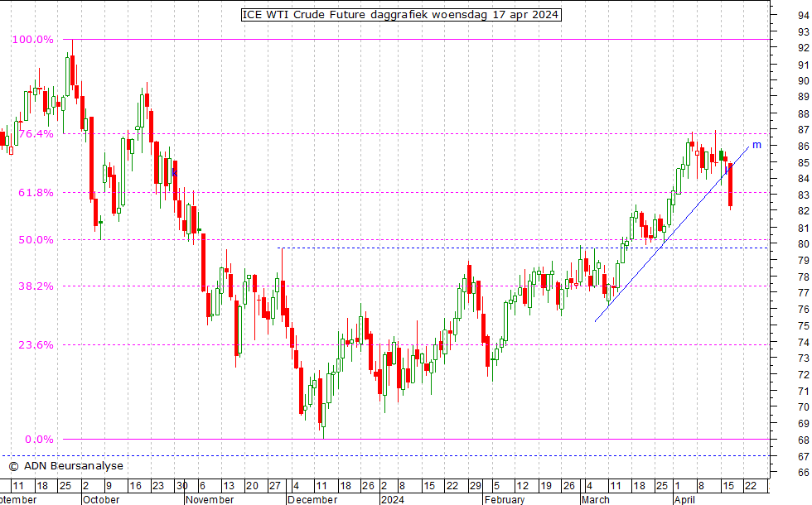Click price axis value 72
The image size is (812, 505).
803,374
